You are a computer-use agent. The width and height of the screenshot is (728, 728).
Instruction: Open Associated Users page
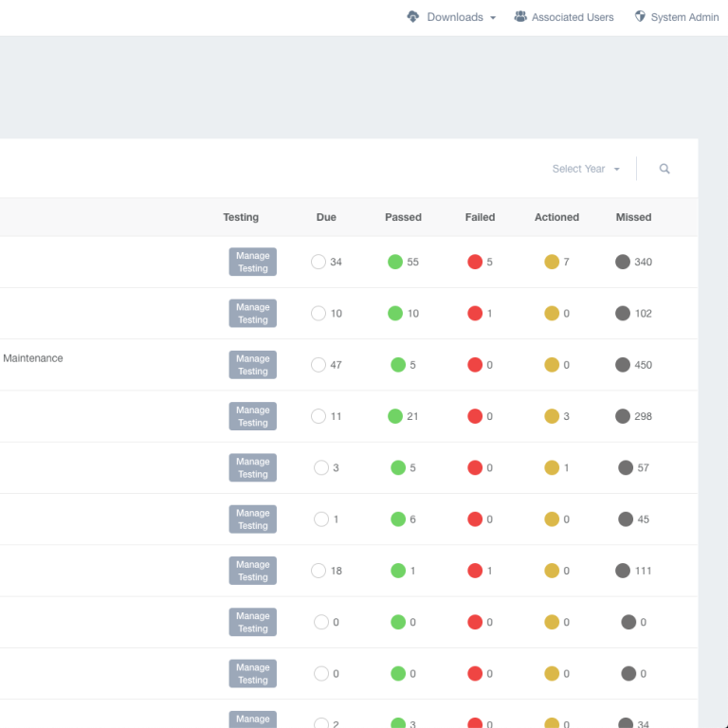pos(573,17)
